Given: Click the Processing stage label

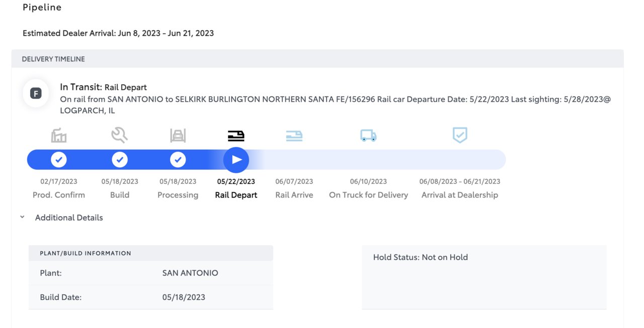Looking at the screenshot, I should coord(178,195).
